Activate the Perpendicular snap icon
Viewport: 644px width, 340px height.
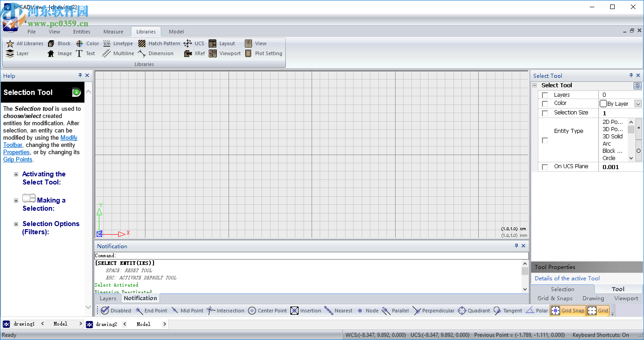(x=417, y=311)
